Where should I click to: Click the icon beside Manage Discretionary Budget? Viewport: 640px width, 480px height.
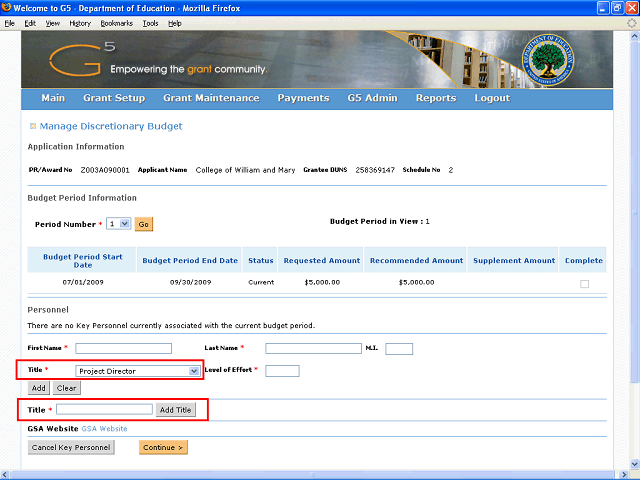point(32,127)
